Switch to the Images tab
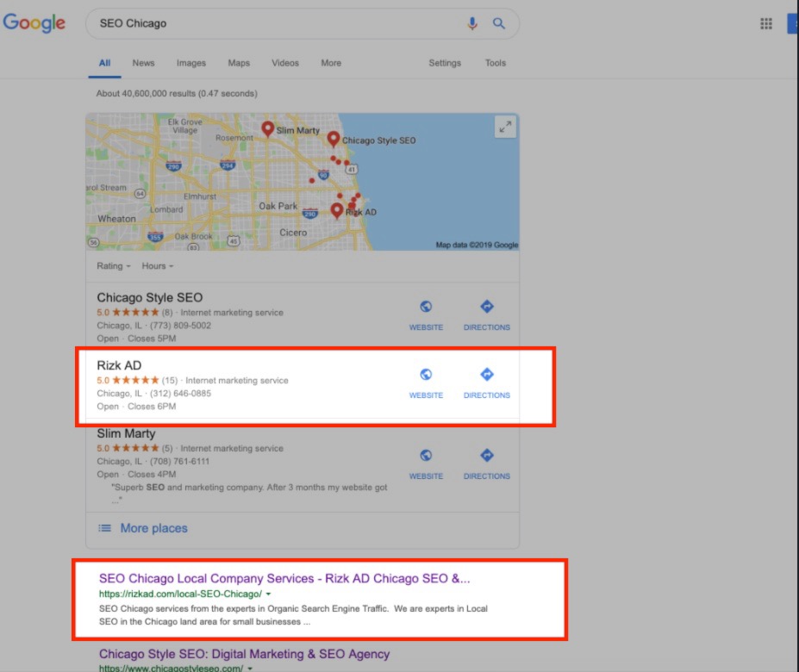799x672 pixels. (191, 63)
